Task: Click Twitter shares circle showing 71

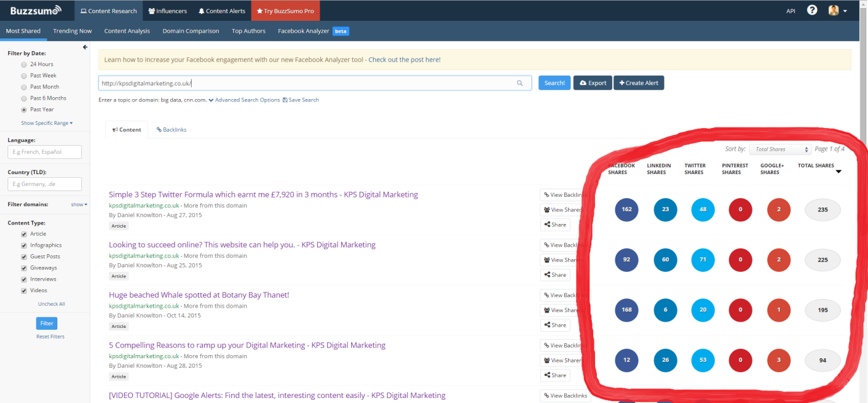Action: click(x=703, y=260)
